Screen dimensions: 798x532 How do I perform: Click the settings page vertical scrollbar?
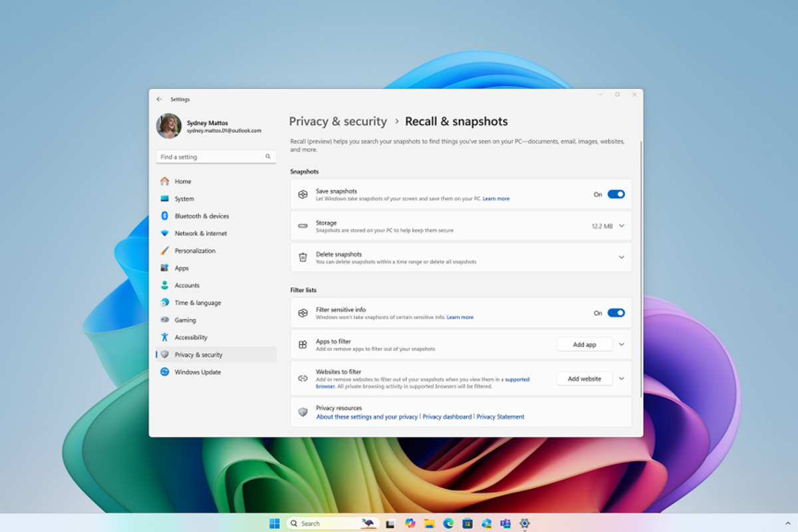[641, 269]
